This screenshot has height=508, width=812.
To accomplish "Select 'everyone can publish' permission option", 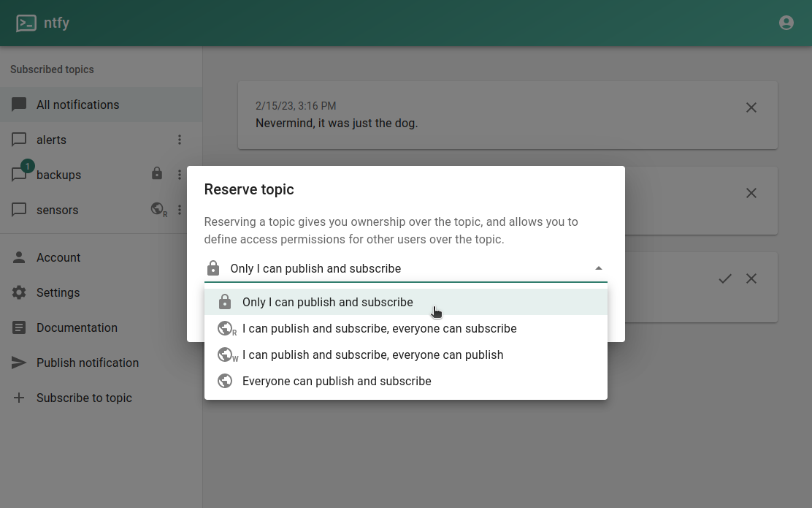I will (x=372, y=355).
